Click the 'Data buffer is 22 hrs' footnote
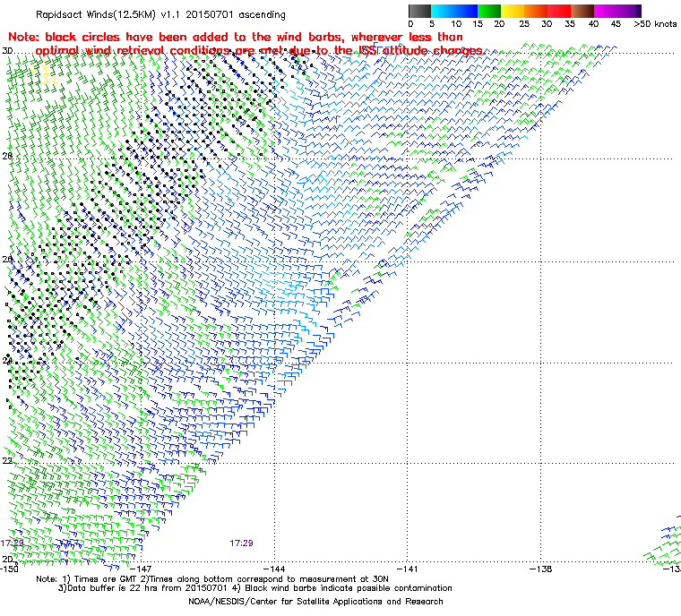Image resolution: width=681 pixels, height=616 pixels. pos(255,588)
